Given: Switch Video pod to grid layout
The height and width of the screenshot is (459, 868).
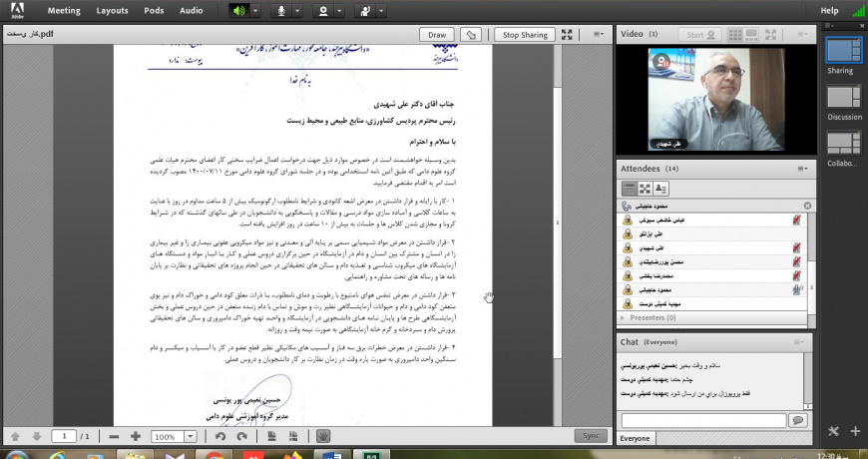Looking at the screenshot, I should click(x=735, y=34).
